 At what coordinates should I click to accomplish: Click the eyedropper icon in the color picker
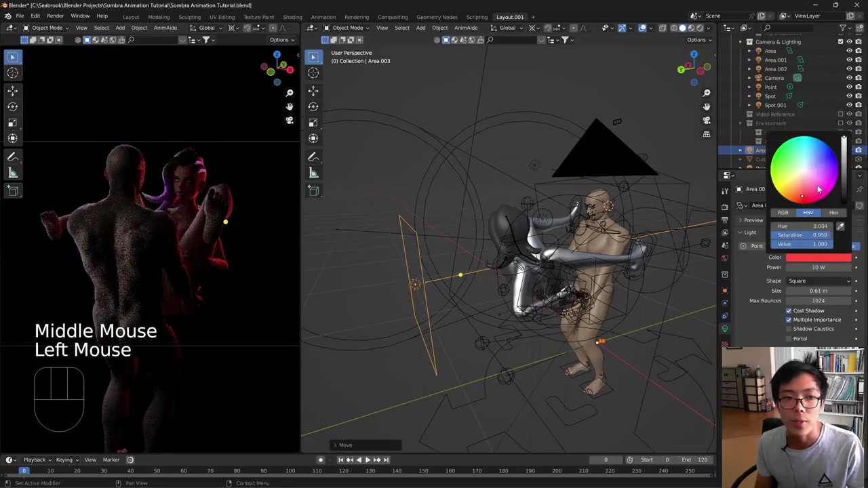click(x=840, y=226)
